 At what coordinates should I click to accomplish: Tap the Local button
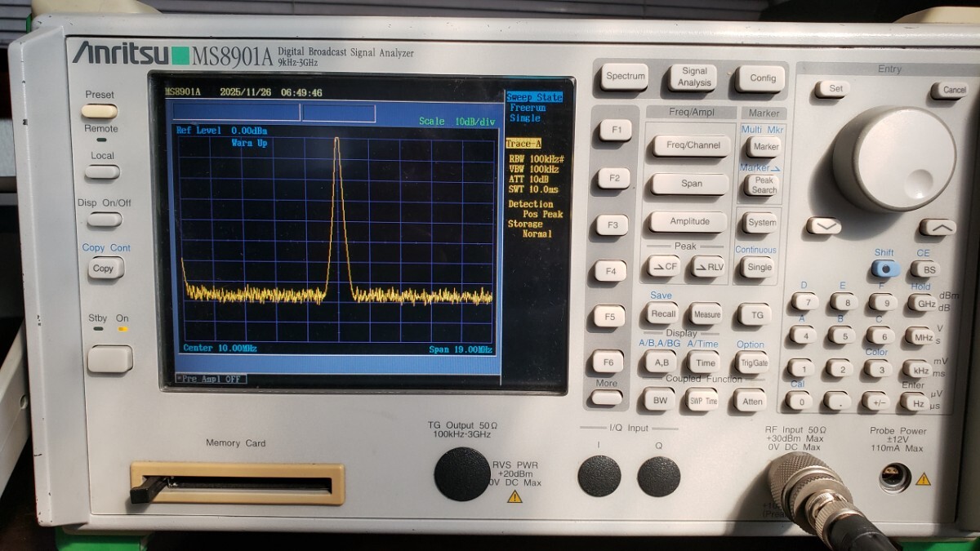click(x=102, y=171)
